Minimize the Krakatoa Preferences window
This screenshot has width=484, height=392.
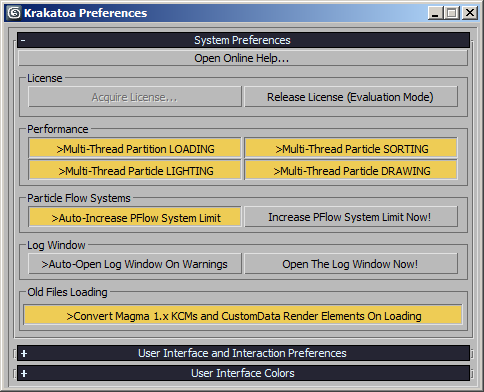(x=435, y=13)
